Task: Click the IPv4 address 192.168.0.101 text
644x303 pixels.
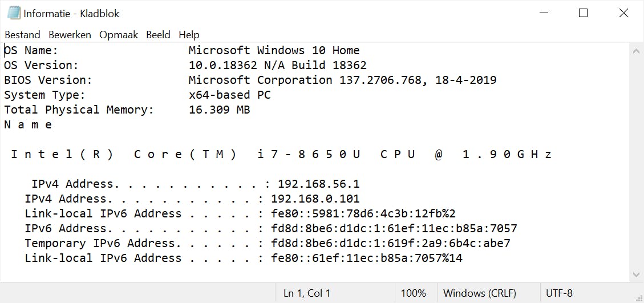Action: tap(315, 199)
